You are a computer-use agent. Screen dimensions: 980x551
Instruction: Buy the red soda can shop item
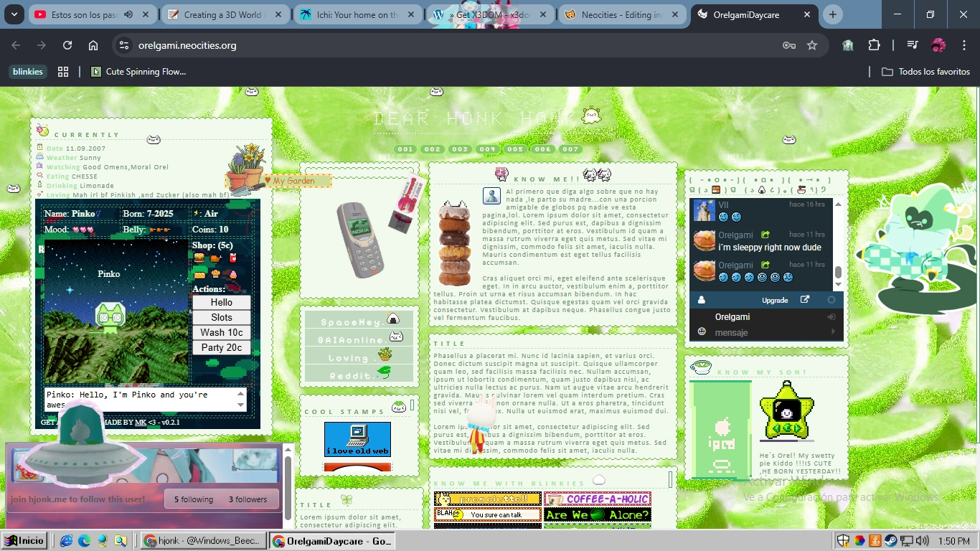click(232, 258)
